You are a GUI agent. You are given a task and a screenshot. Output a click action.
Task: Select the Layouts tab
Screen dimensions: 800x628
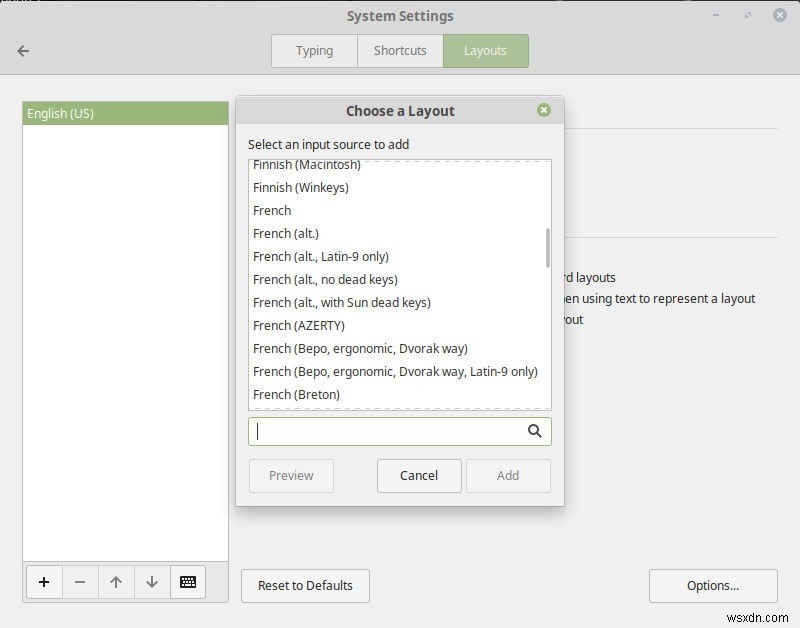click(x=486, y=51)
